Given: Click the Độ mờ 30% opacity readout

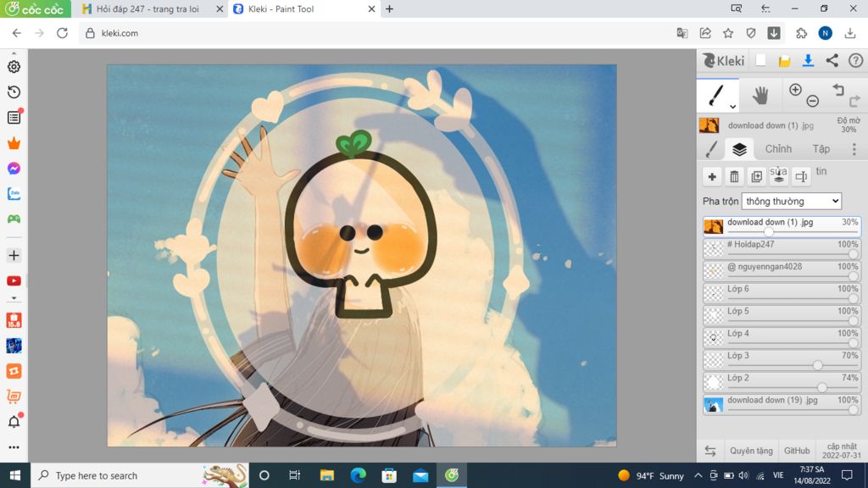Looking at the screenshot, I should [x=848, y=125].
